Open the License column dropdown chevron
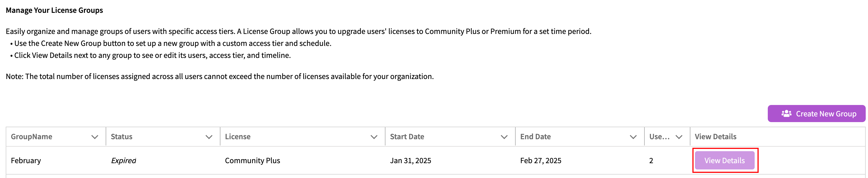 [x=374, y=137]
